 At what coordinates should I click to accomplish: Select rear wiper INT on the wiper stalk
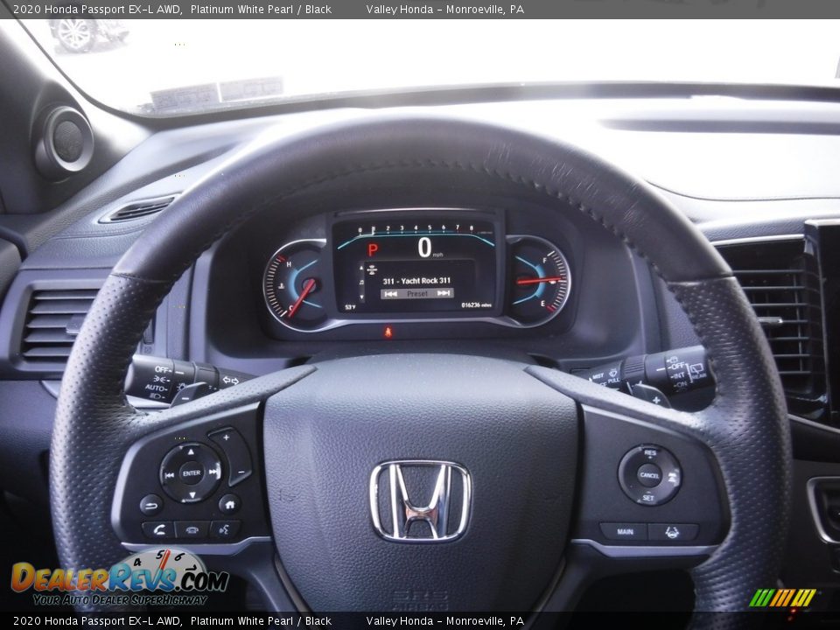click(x=678, y=375)
